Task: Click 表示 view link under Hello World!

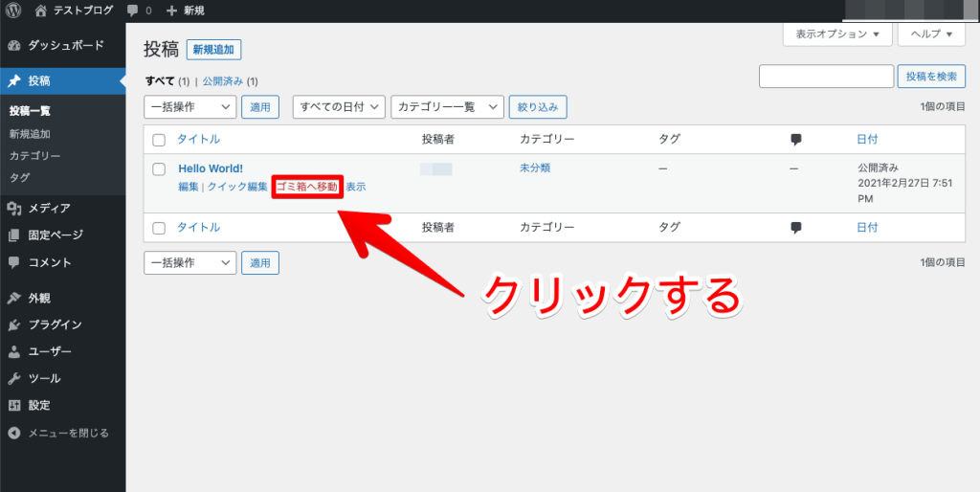Action: [356, 187]
